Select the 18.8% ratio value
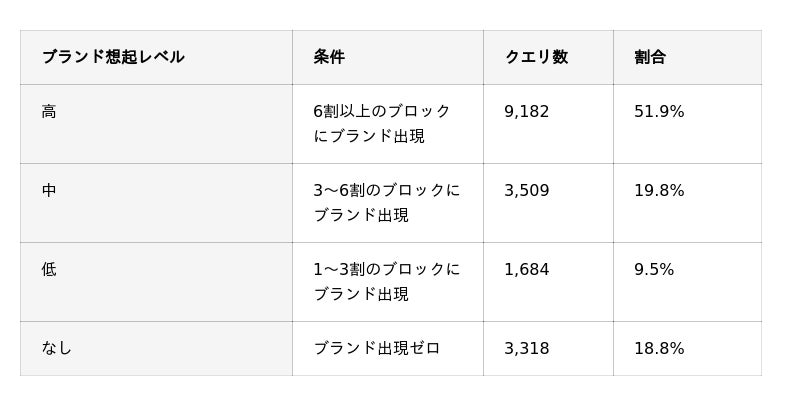Image resolution: width=800 pixels, height=406 pixels. [659, 348]
